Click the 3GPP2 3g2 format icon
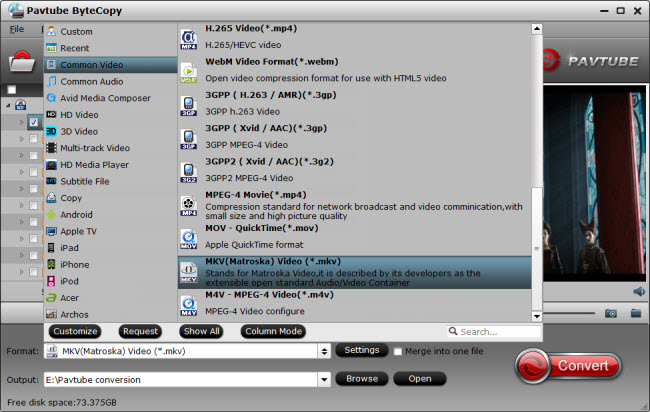 pyautogui.click(x=189, y=172)
